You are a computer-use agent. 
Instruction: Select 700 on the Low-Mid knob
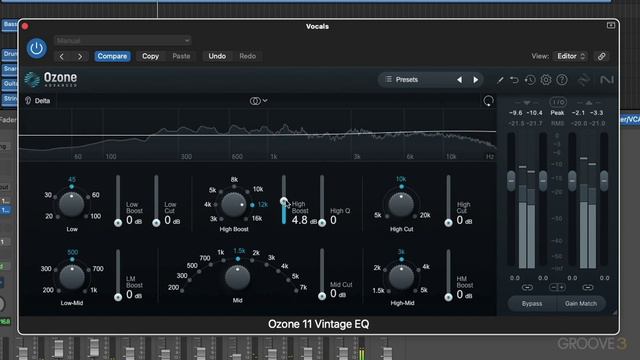pos(98,269)
